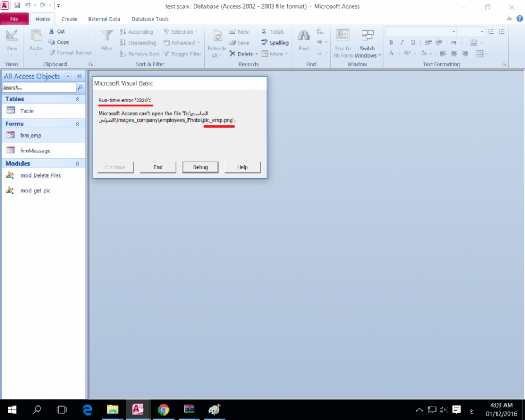Click the numbered list icon

point(501,31)
